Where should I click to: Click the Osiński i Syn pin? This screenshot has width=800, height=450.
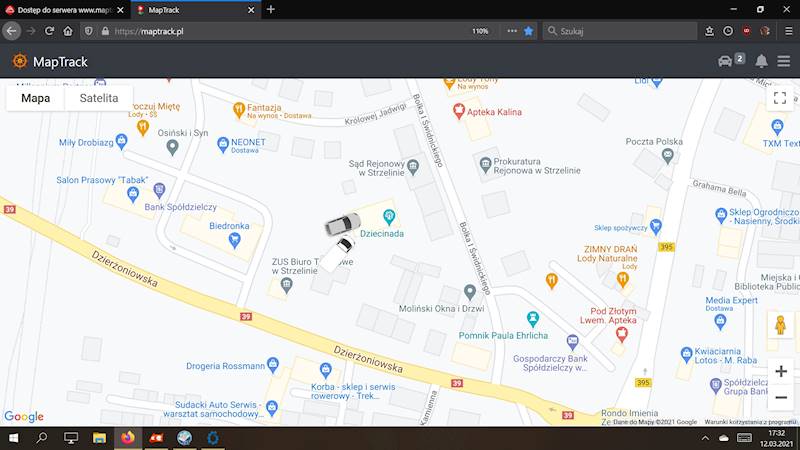[172, 147]
